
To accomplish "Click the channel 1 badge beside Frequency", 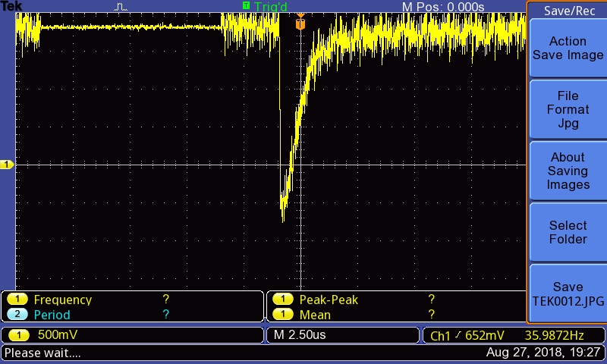I will point(17,299).
